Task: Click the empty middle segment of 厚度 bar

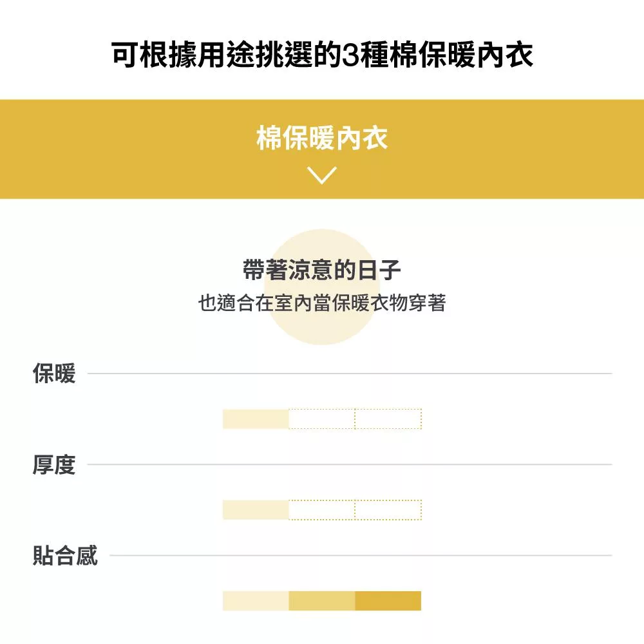Action: pos(322,509)
